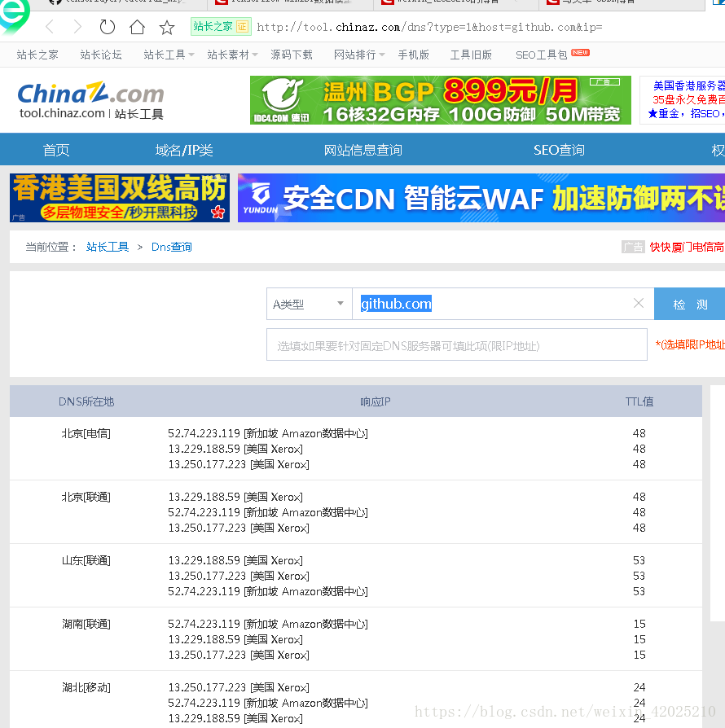This screenshot has height=728, width=725.
Task: Open the 香港美国双线高防 banner ad
Action: pyautogui.click(x=120, y=197)
